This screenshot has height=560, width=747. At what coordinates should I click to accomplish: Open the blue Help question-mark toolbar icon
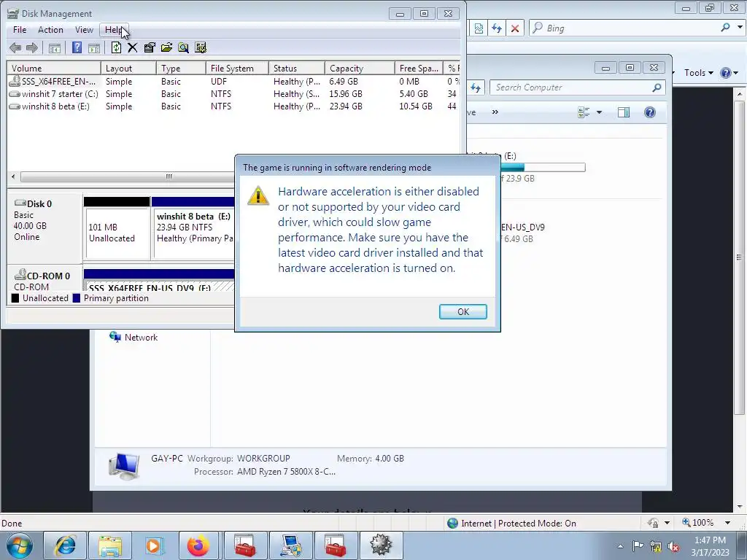pos(77,47)
